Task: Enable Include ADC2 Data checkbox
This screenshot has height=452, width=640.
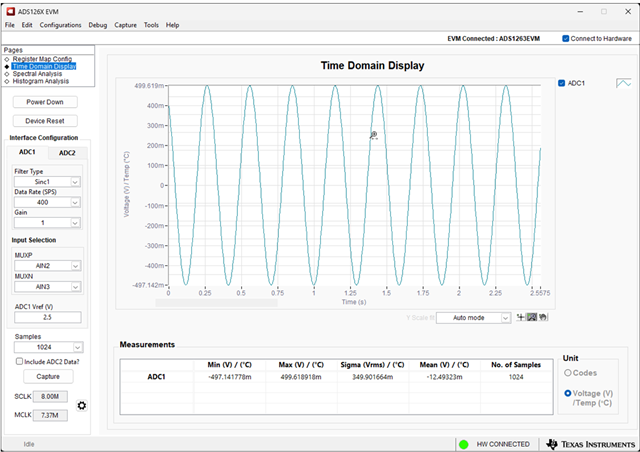Action: (x=19, y=361)
